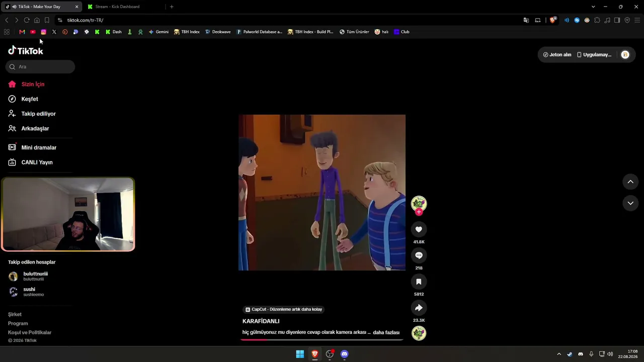The image size is (644, 362).
Task: Open the X (Twitter) bookmark icon
Action: click(54, 32)
